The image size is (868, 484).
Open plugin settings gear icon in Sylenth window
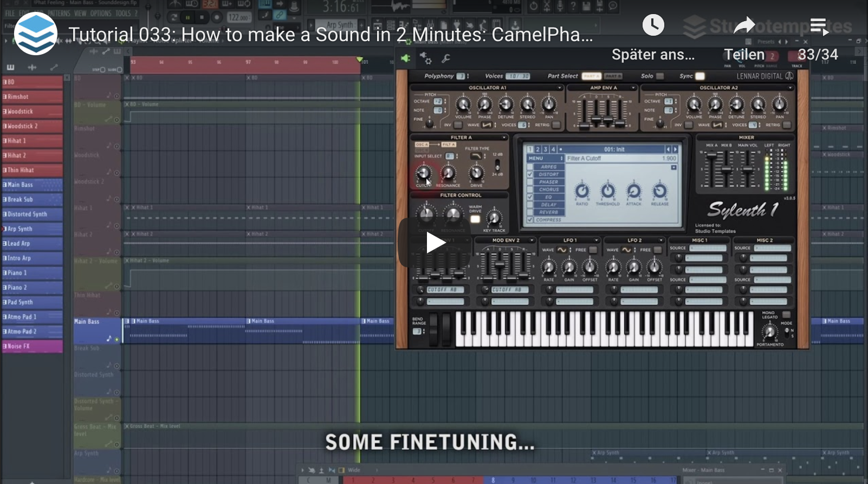426,58
